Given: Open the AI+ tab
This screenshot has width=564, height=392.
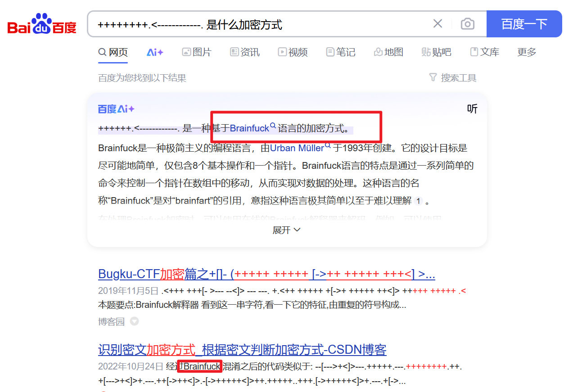Looking at the screenshot, I should (x=155, y=52).
